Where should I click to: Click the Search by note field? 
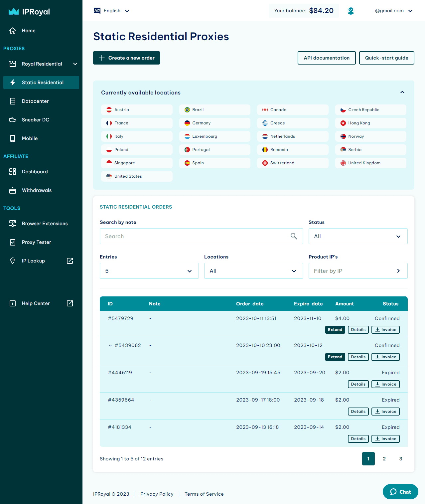coord(202,236)
